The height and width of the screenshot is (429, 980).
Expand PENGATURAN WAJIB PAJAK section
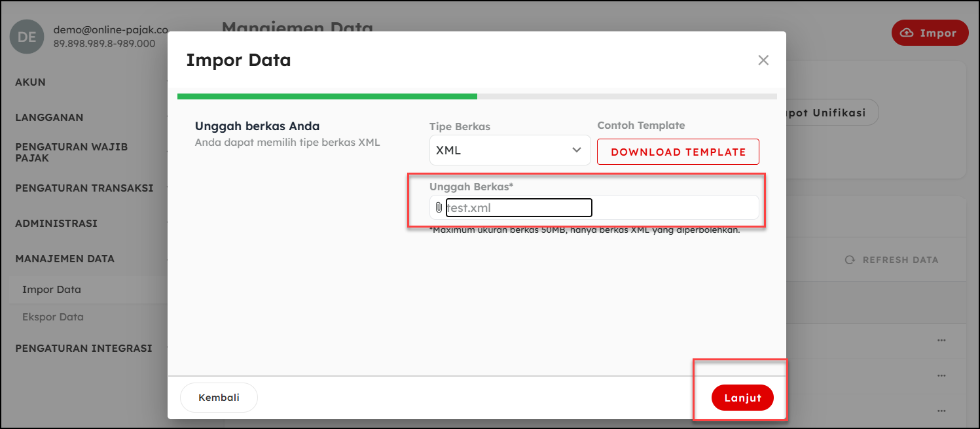(x=71, y=152)
